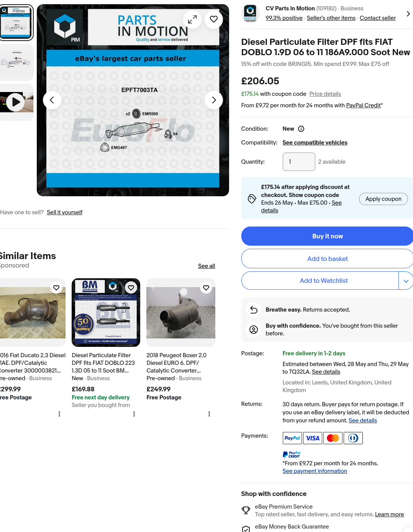Viewport: 413px width, 532px height.
Task: Click the CV Parts In Motion seller logo
Action: pyautogui.click(x=251, y=13)
